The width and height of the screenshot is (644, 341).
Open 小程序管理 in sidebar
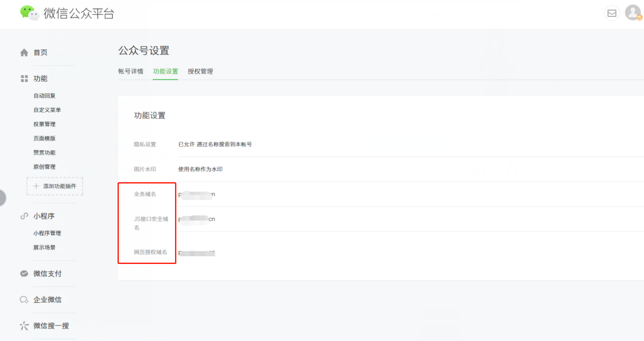(47, 233)
